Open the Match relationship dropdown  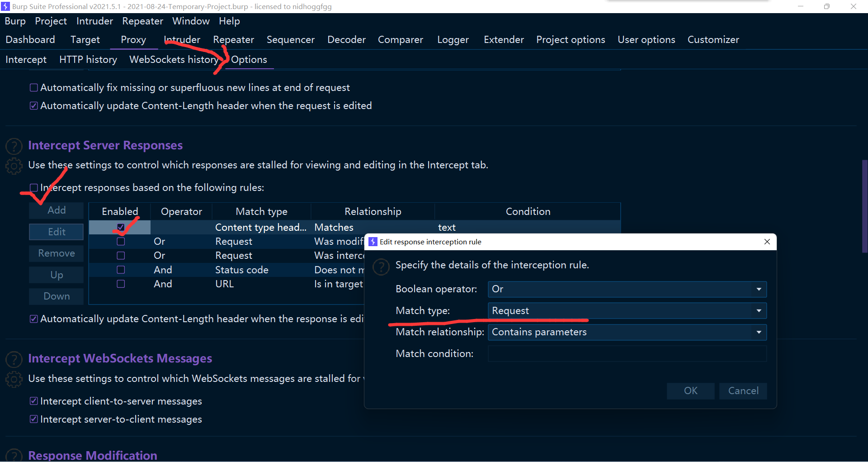[x=627, y=332]
